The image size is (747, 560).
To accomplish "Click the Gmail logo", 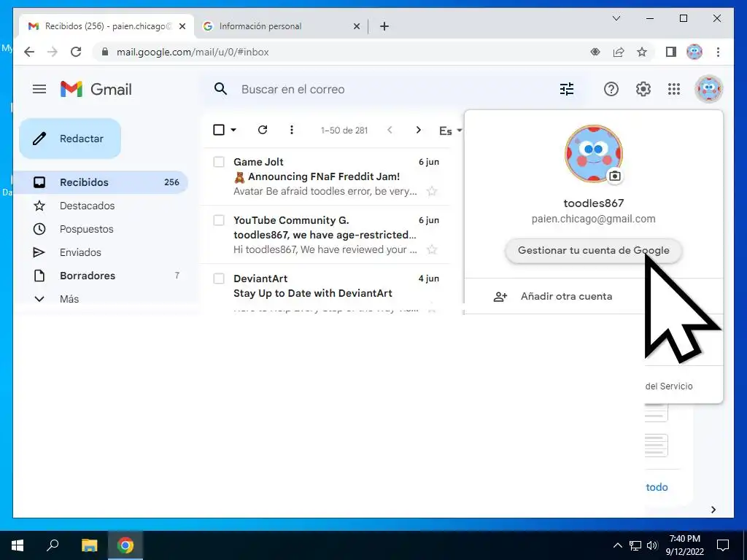I will [96, 89].
